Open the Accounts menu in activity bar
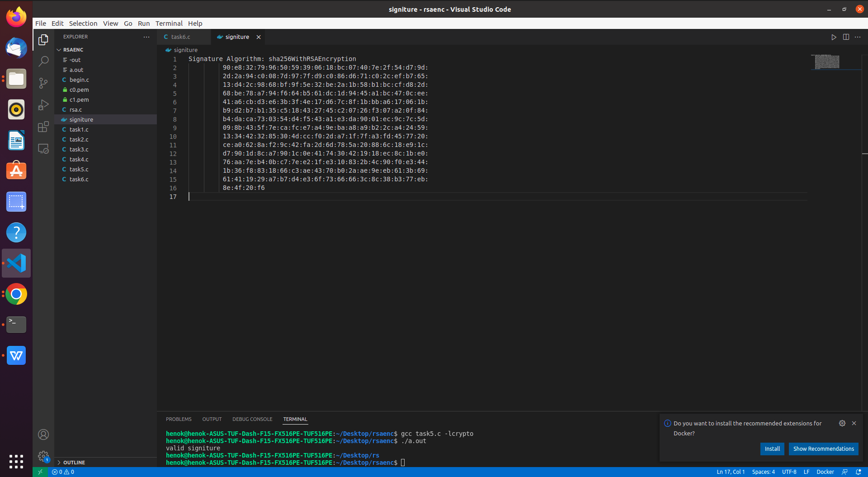Image resolution: width=868 pixels, height=477 pixels. pos(43,434)
